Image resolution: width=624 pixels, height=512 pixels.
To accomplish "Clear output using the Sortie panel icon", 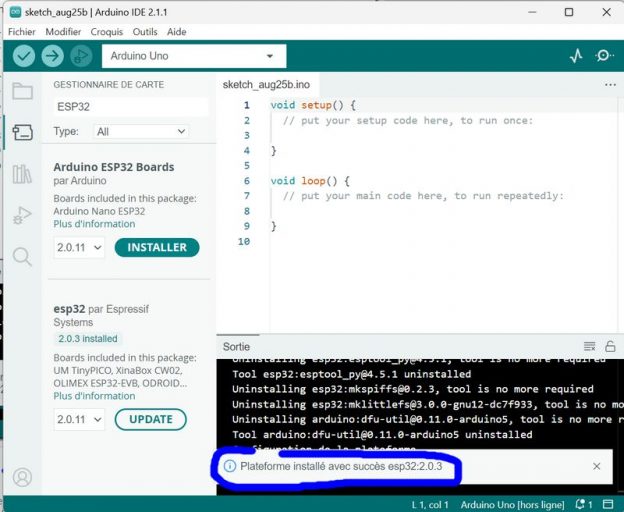I will pyautogui.click(x=589, y=346).
